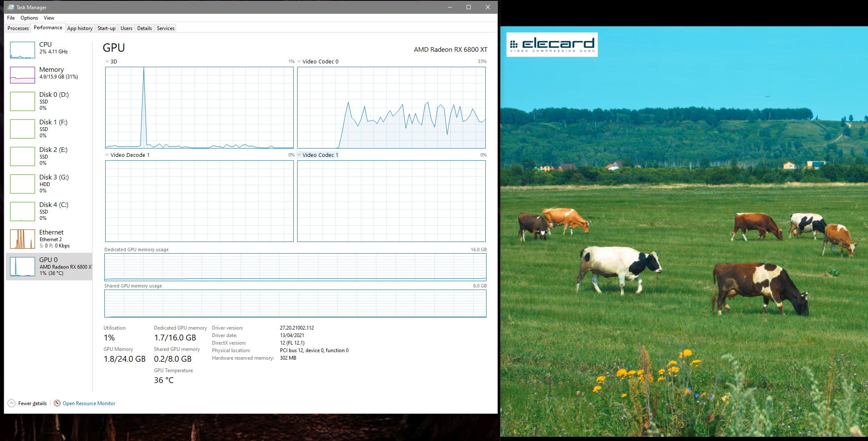This screenshot has height=441, width=868.
Task: Switch to the Start-up tab
Action: 106,28
